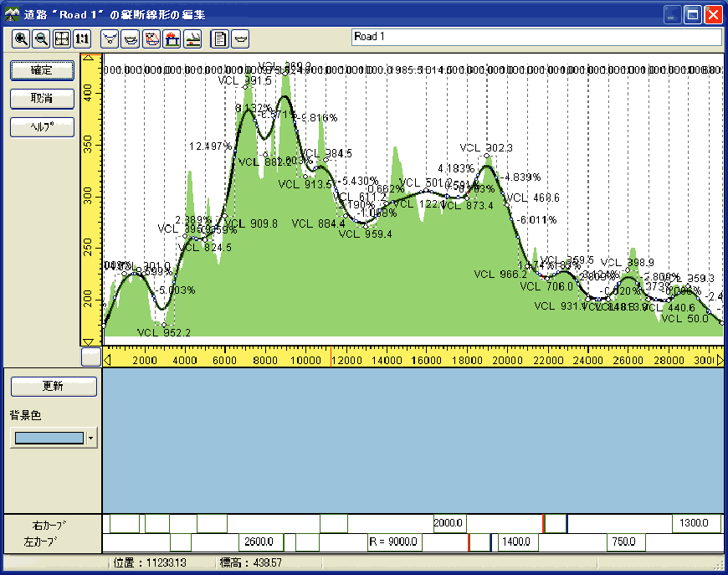Select the left curve segment labeled 750.0
Image resolution: width=728 pixels, height=575 pixels.
click(625, 542)
